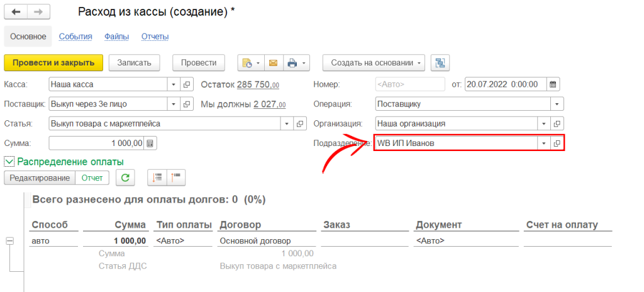The image size is (644, 292).
Task: Click the green refresh icon
Action: tap(126, 178)
